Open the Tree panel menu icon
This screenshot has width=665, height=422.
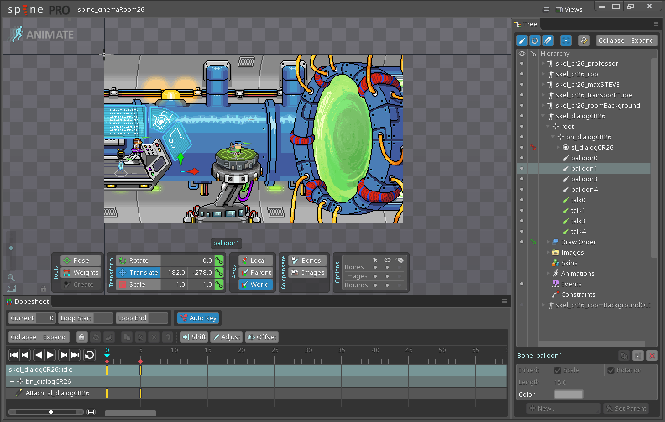pos(656,24)
